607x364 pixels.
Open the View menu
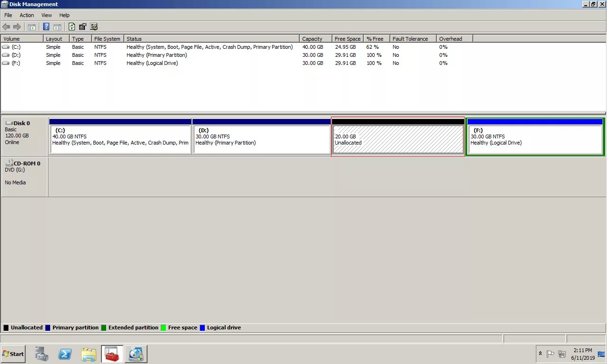[46, 15]
